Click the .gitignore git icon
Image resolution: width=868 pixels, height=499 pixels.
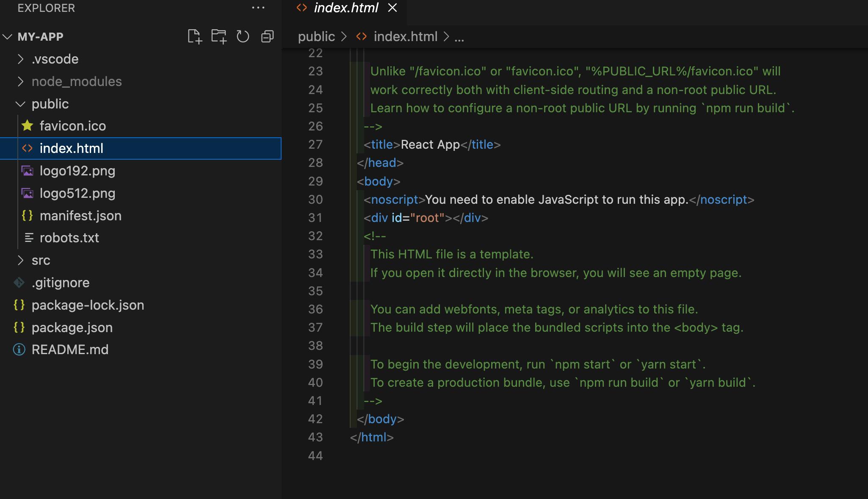pyautogui.click(x=19, y=283)
